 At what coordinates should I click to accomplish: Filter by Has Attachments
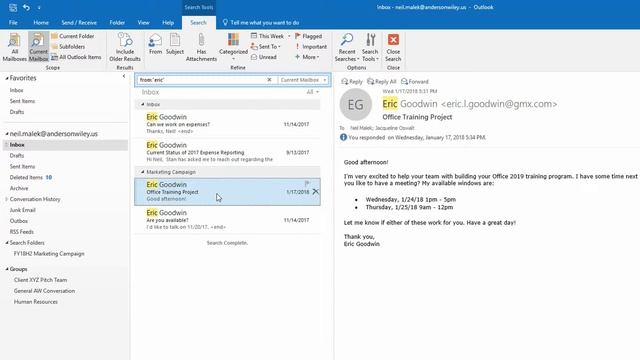[201, 47]
